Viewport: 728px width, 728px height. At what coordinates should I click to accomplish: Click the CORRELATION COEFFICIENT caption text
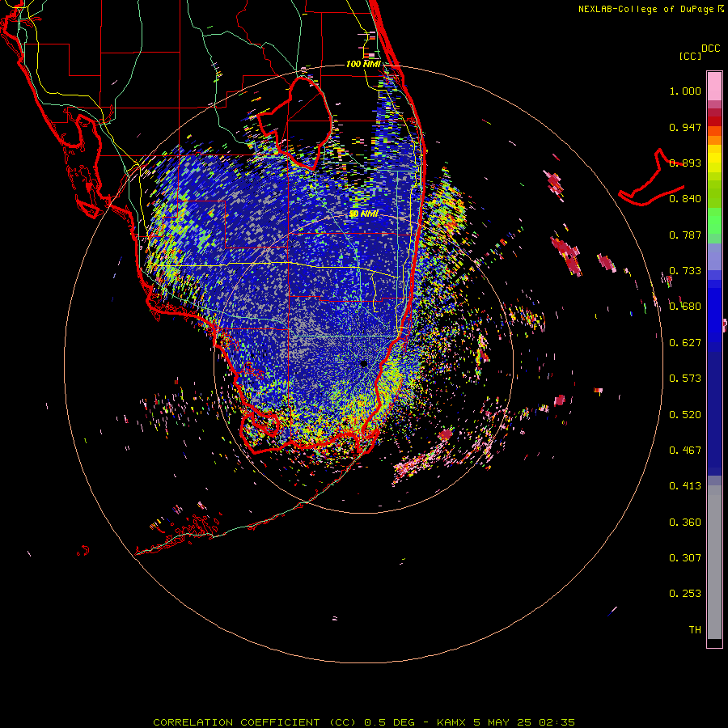click(x=236, y=722)
